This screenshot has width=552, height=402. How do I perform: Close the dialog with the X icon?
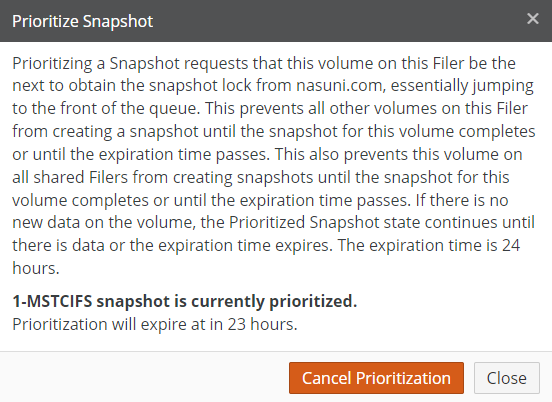pos(533,19)
